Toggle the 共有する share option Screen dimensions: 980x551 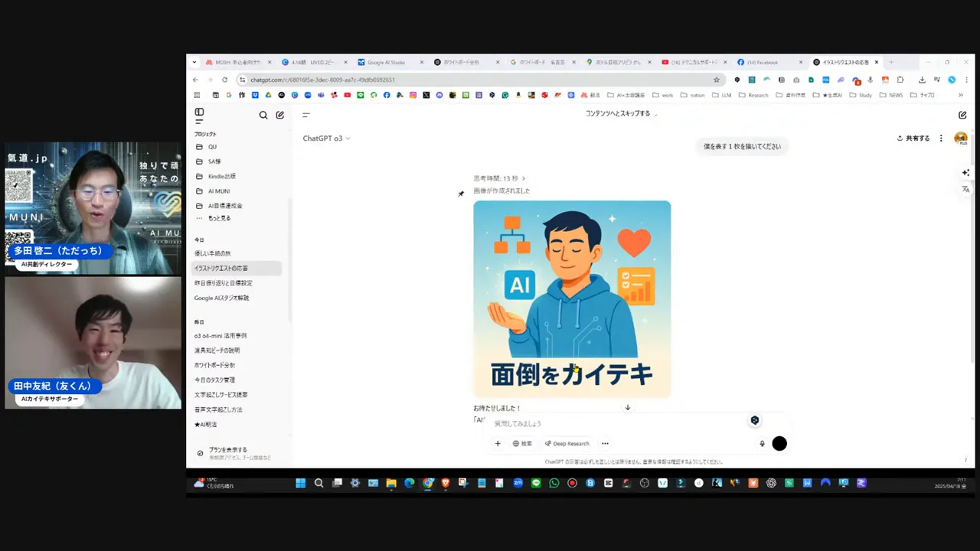[x=913, y=139]
